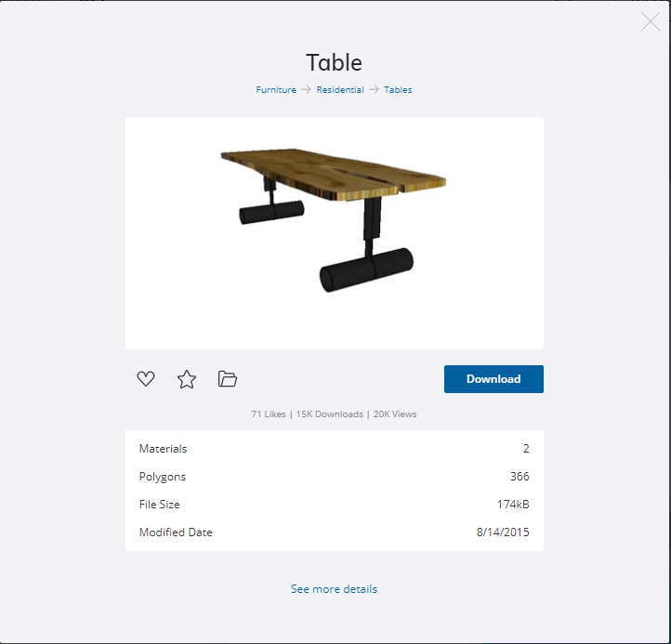The width and height of the screenshot is (671, 644).
Task: Click the 71 Likes count
Action: (269, 414)
